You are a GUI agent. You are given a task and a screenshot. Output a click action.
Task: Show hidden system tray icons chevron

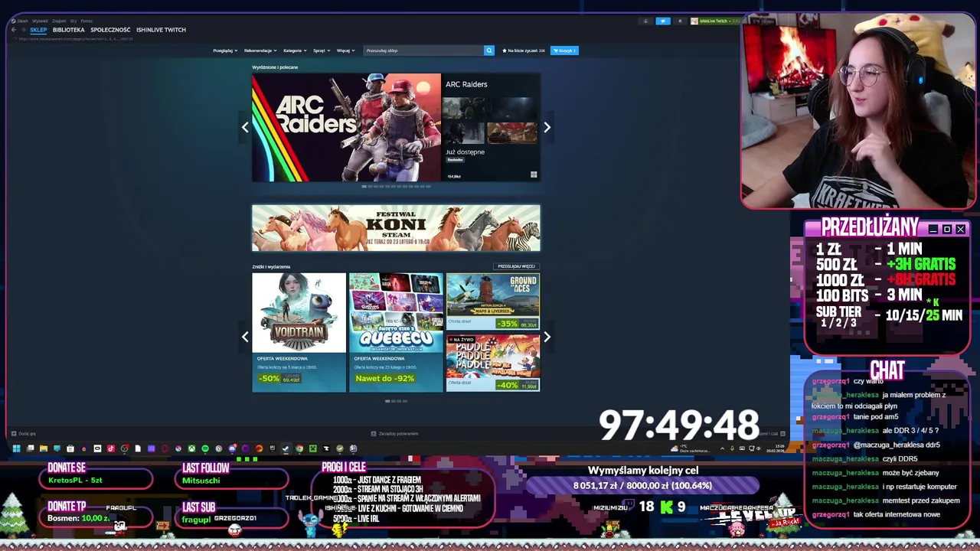(723, 448)
